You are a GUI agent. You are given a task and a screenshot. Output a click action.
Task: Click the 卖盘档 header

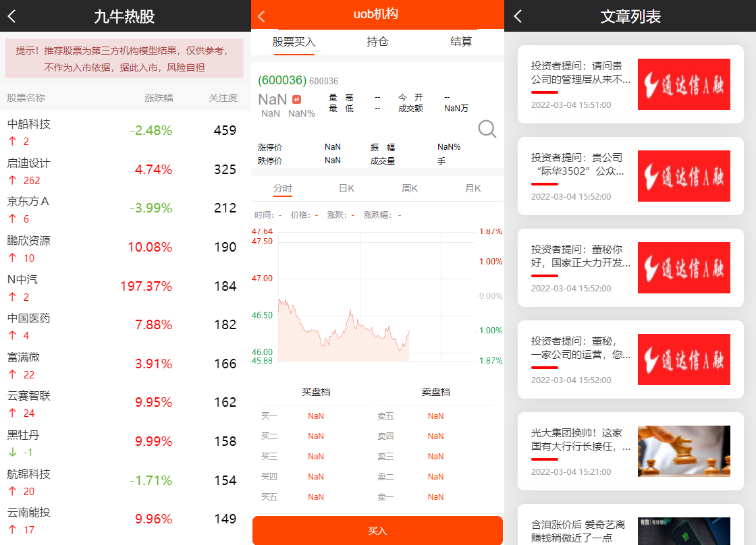(435, 393)
